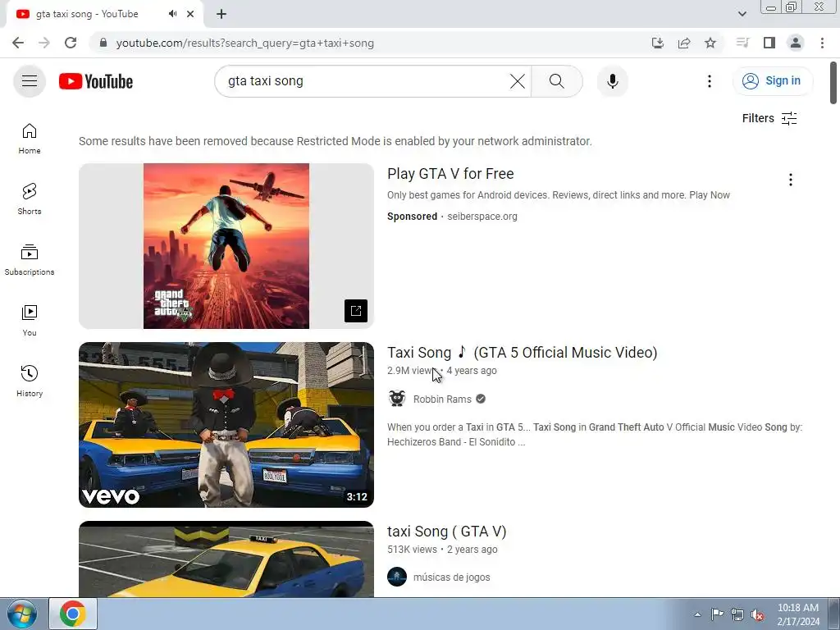Open Chrome profile avatar
840x630 pixels.
(796, 43)
